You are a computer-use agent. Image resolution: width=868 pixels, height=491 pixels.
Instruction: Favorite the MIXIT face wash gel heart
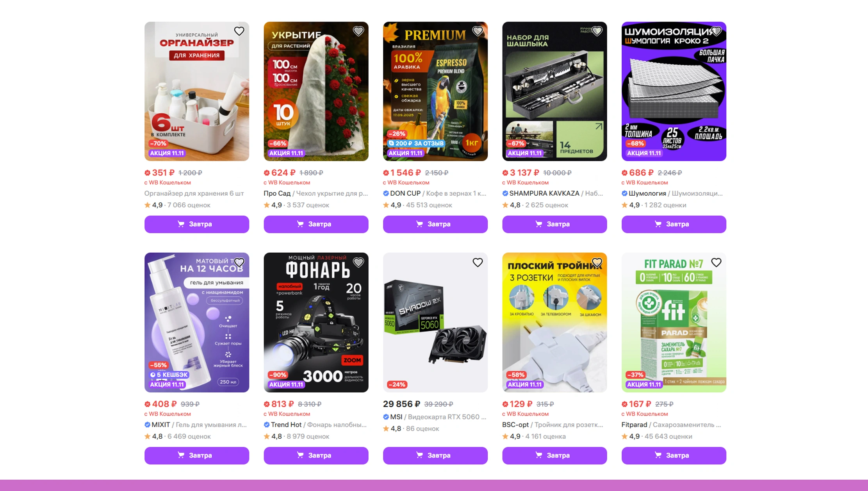tap(239, 262)
